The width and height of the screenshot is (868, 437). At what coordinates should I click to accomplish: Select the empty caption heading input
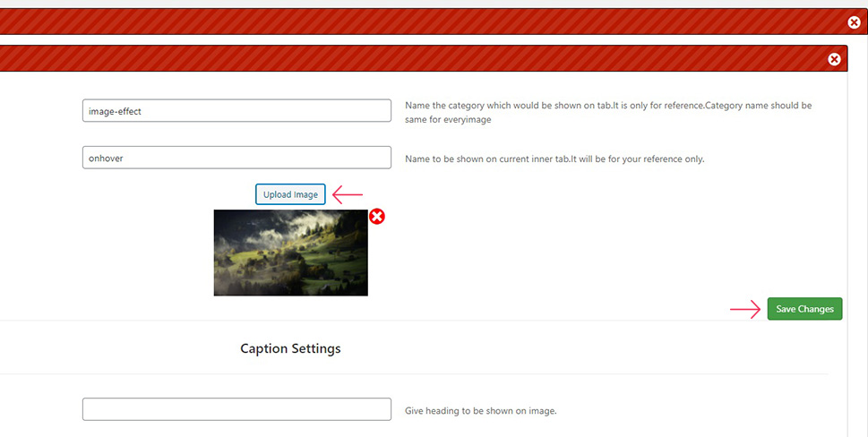[236, 409]
